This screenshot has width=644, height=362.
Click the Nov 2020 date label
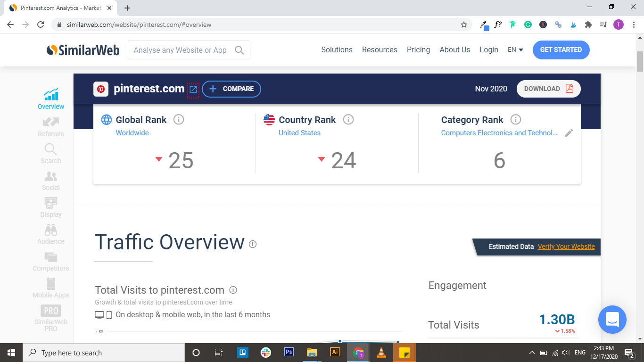[491, 89]
